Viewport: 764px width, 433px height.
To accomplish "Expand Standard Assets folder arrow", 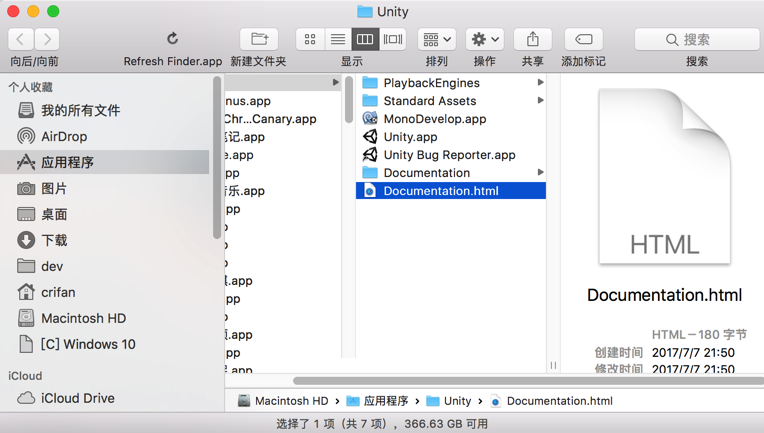I will (540, 100).
